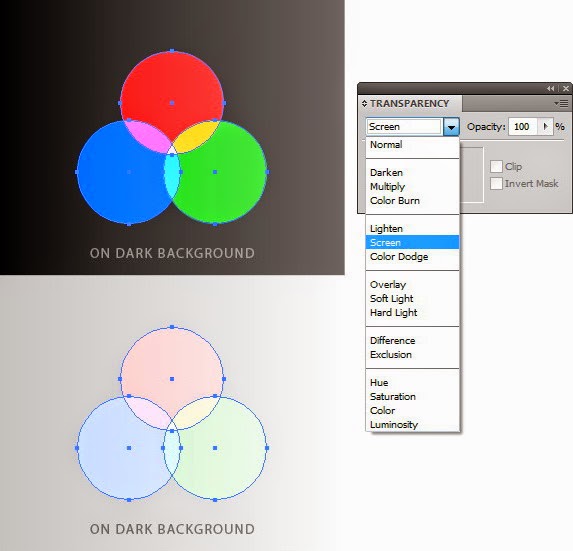573x551 pixels.
Task: Choose Hard Light blending mode
Action: pyautogui.click(x=412, y=313)
